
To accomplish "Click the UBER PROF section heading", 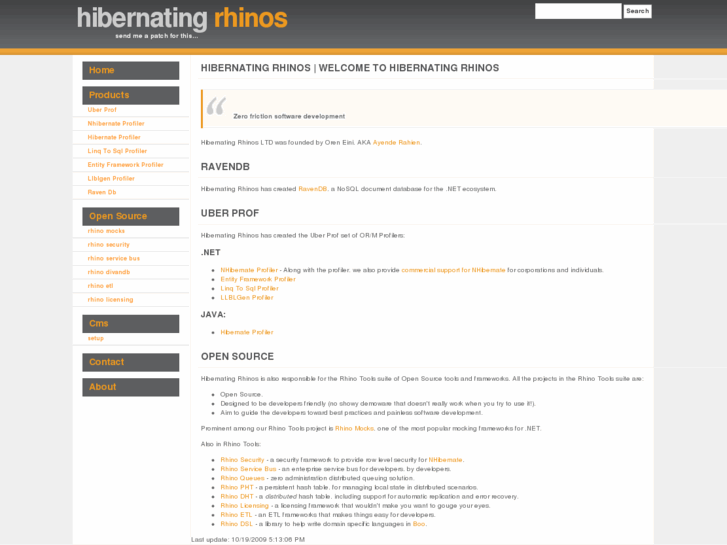I will pos(230,213).
